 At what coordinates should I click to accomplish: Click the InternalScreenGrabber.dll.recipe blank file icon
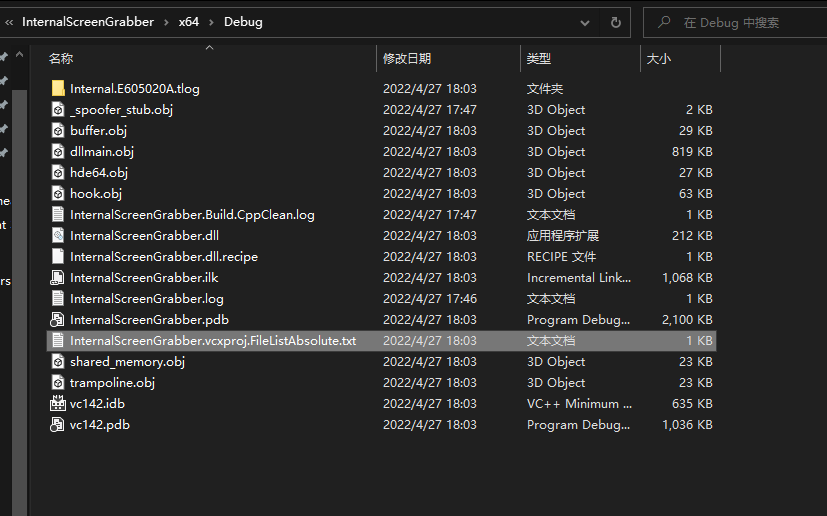pos(58,256)
